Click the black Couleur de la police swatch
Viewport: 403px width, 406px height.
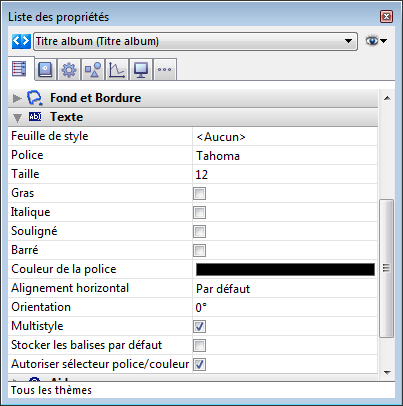pyautogui.click(x=285, y=269)
